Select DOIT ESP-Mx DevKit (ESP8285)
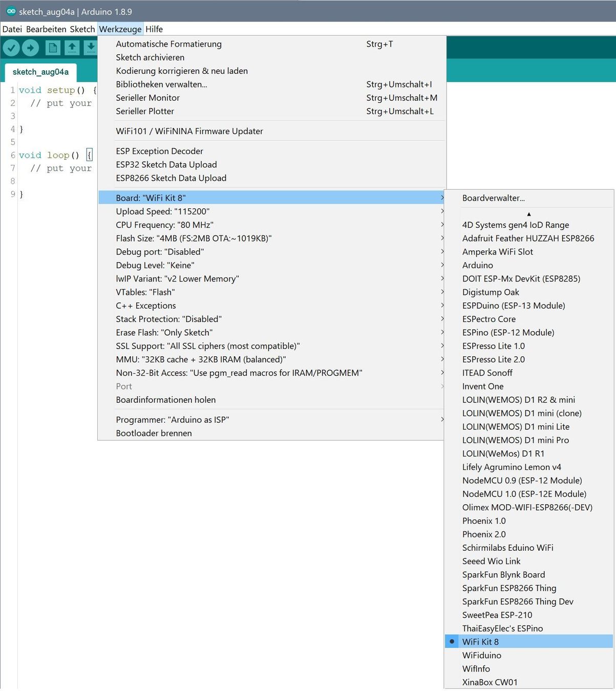 point(528,278)
